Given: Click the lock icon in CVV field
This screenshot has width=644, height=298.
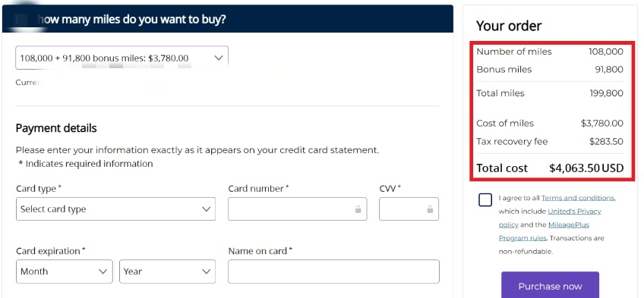Looking at the screenshot, I should tap(430, 209).
